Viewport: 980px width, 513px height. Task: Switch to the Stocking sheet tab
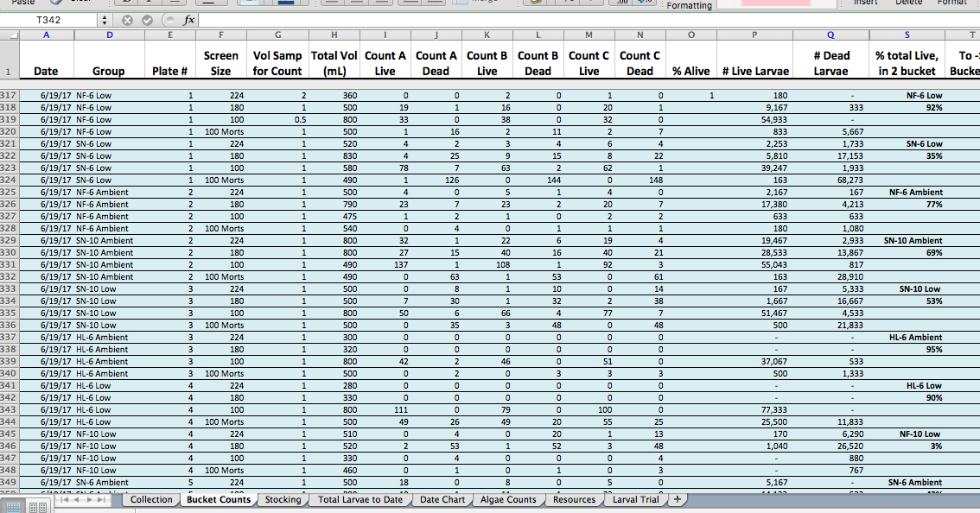[283, 499]
